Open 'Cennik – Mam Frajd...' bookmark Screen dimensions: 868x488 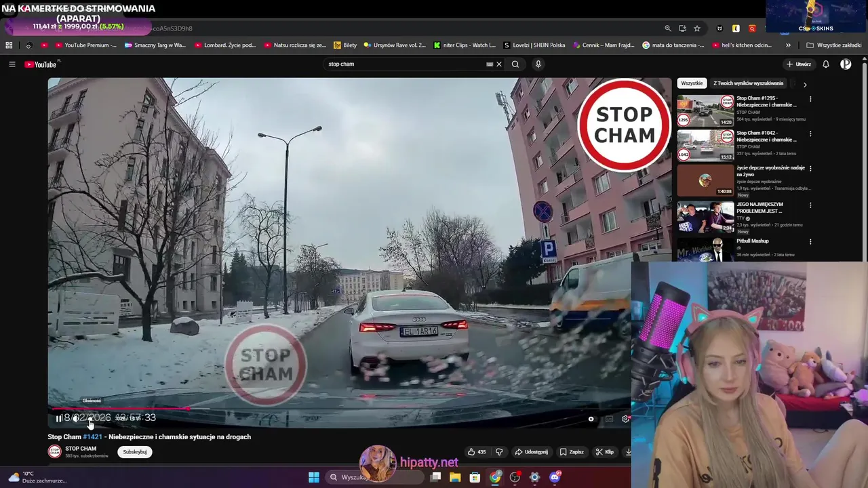[604, 45]
